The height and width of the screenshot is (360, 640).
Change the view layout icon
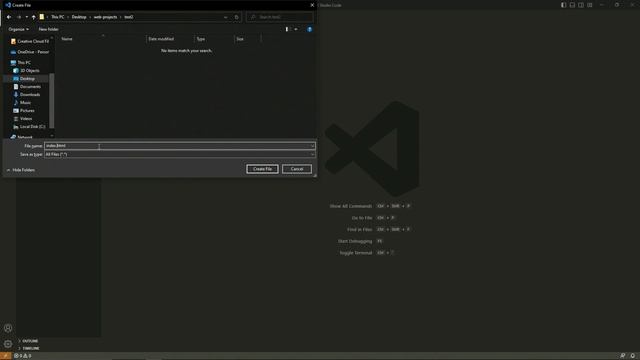coord(287,29)
